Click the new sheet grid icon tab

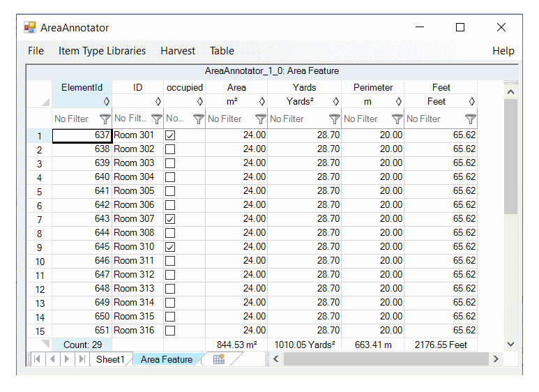click(219, 359)
